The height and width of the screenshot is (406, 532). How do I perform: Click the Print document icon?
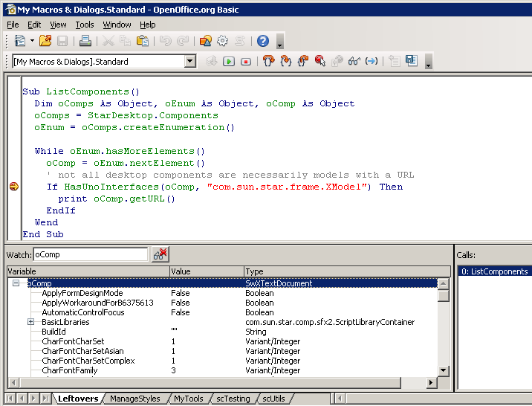point(85,41)
